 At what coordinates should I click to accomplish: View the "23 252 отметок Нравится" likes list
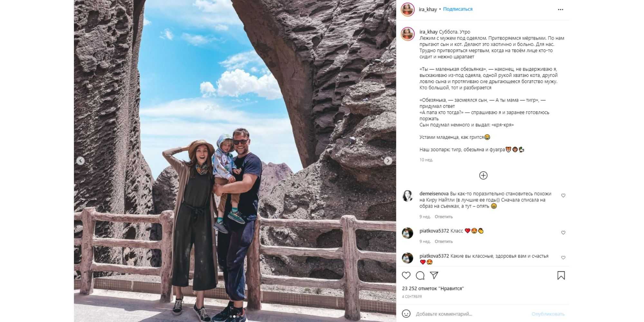pos(433,289)
